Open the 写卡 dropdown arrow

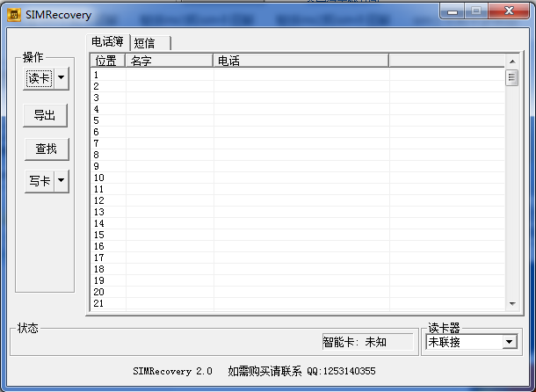pyautogui.click(x=61, y=181)
